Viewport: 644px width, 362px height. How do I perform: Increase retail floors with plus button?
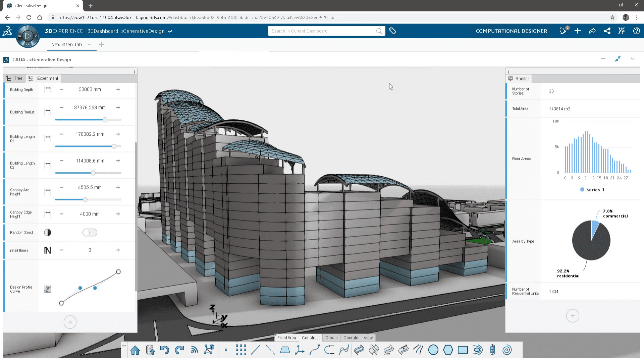(x=118, y=250)
